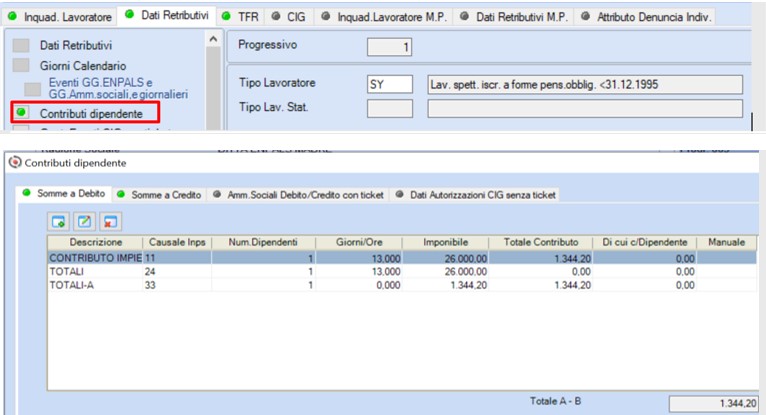This screenshot has width=766, height=415.
Task: Click the delete record toolbar icon
Action: [x=110, y=222]
